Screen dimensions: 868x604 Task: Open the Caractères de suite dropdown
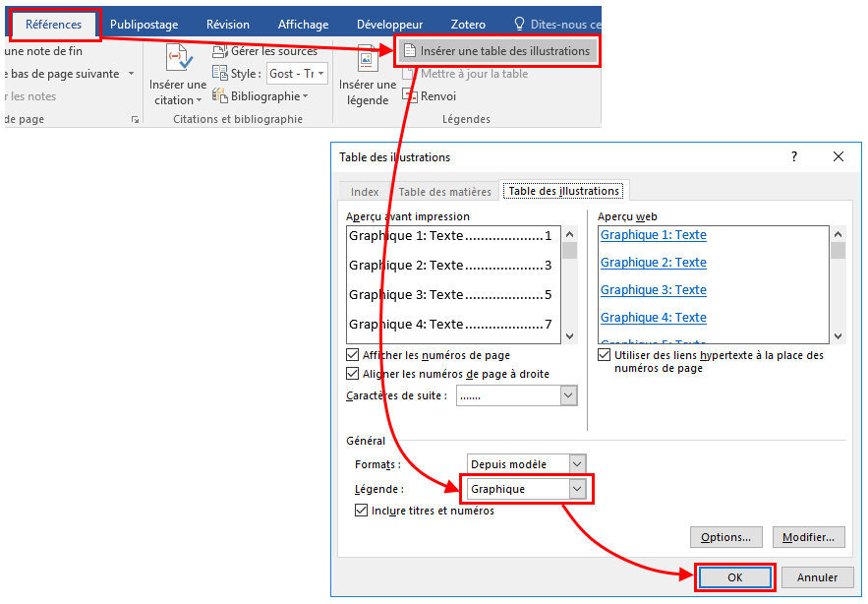568,395
